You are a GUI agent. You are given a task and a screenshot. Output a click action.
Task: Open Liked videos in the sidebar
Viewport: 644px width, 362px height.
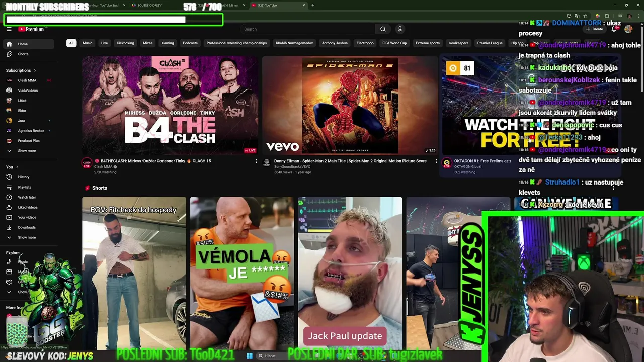[29, 207]
